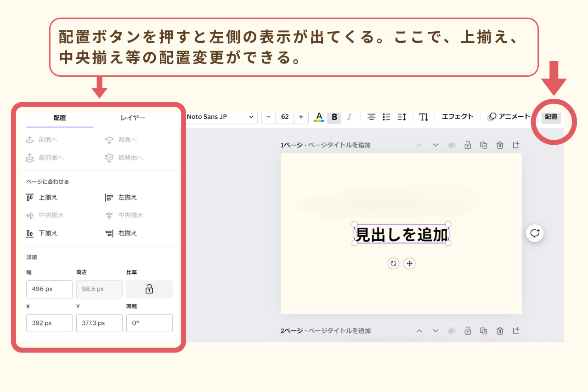This screenshot has width=588, height=392.
Task: Click 最前面へ bring to front option
Action: coord(45,158)
